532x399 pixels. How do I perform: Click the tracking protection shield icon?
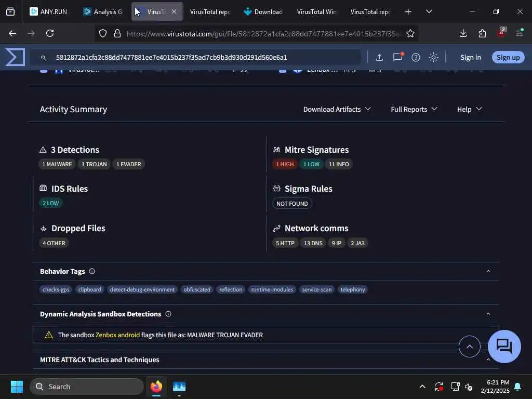103,33
